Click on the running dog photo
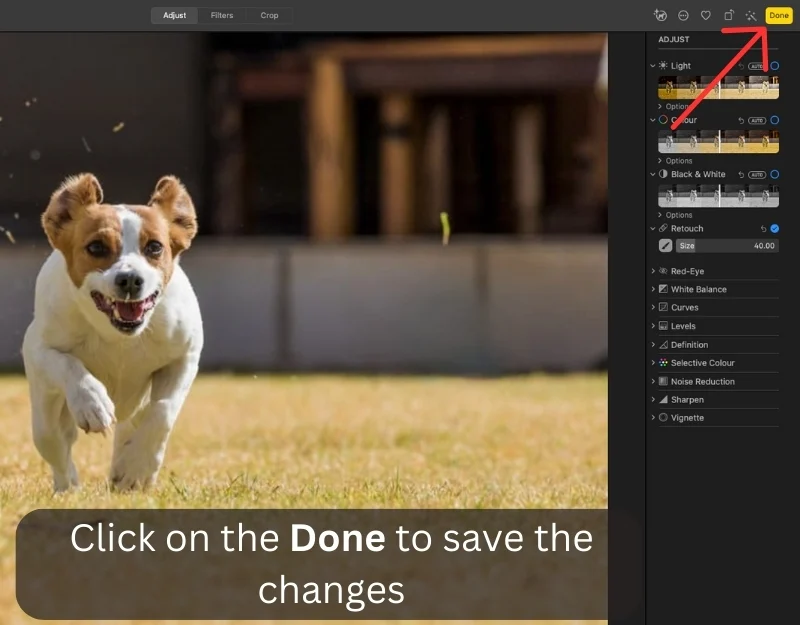 (304, 327)
